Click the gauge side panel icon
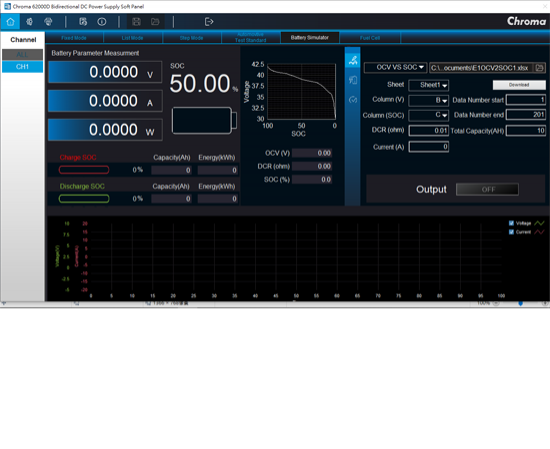This screenshot has height=449, width=550. point(353,100)
